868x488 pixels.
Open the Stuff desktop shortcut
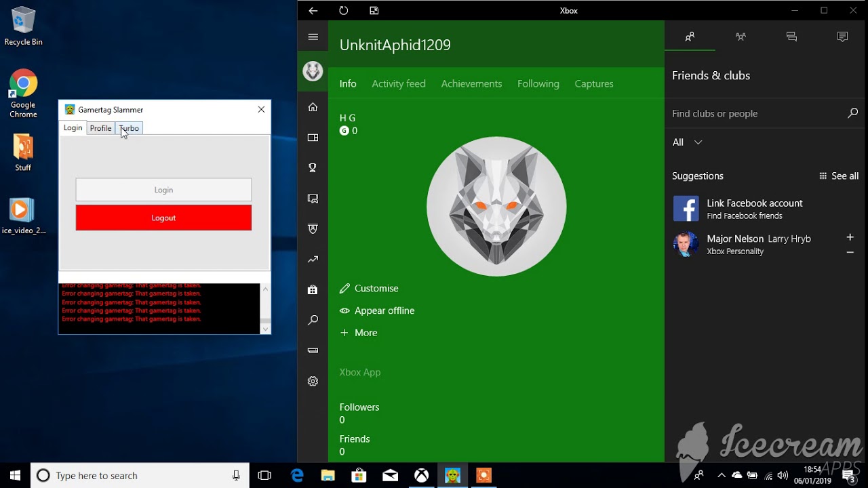[x=23, y=152]
